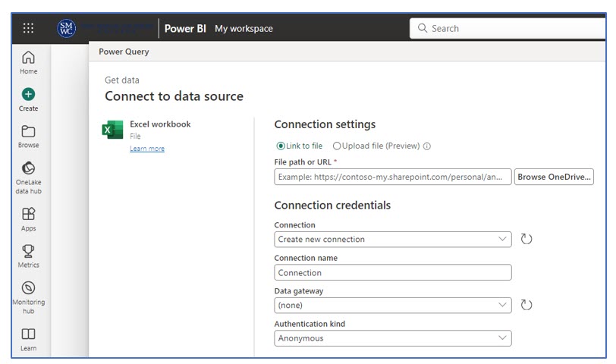The width and height of the screenshot is (616, 364).
Task: Open Metrics trophy icon
Action: pyautogui.click(x=28, y=251)
